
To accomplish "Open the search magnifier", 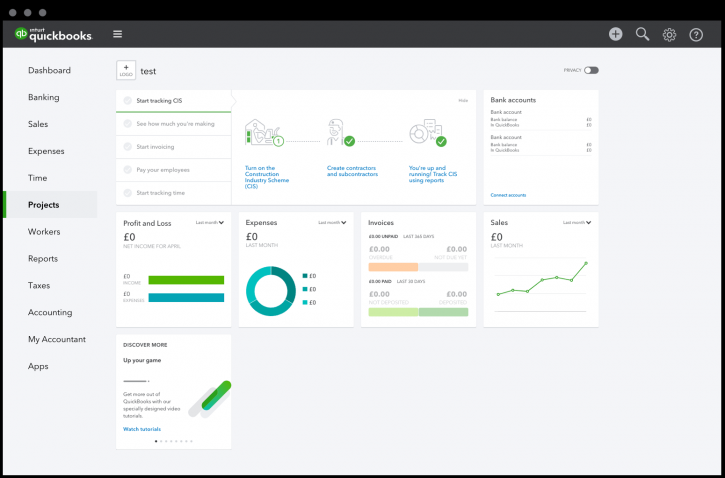I will [642, 34].
